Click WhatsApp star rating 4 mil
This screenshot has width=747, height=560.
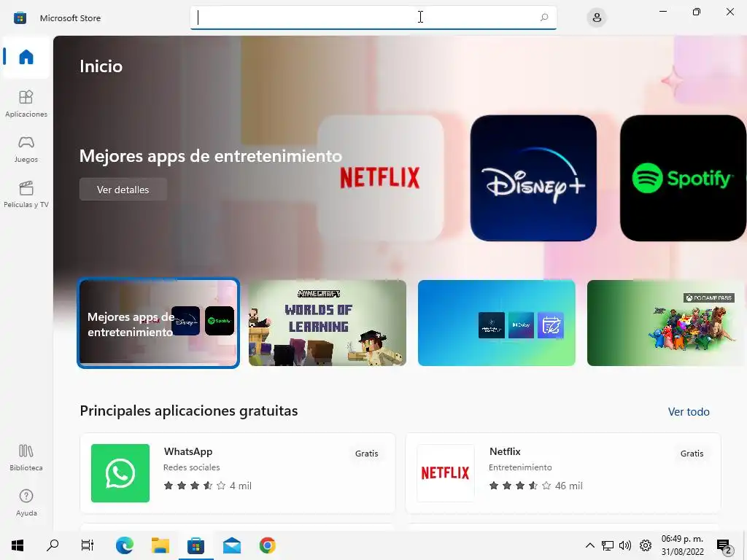[x=207, y=486]
